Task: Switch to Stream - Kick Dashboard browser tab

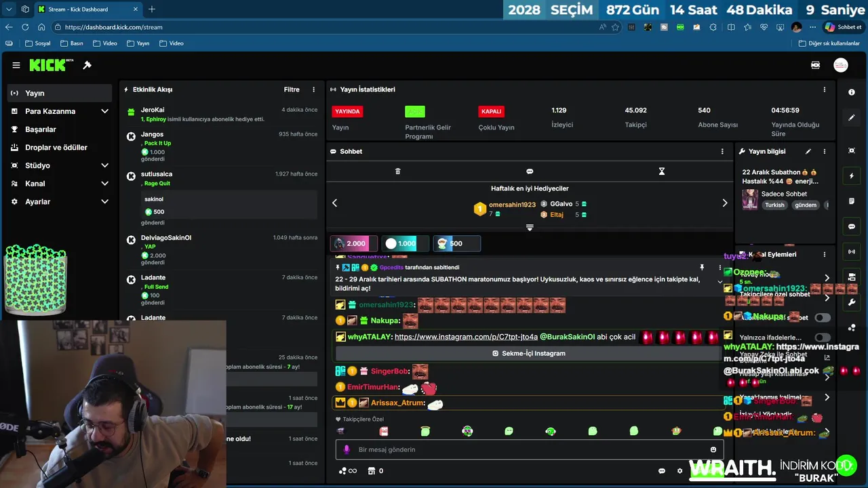Action: (88, 9)
